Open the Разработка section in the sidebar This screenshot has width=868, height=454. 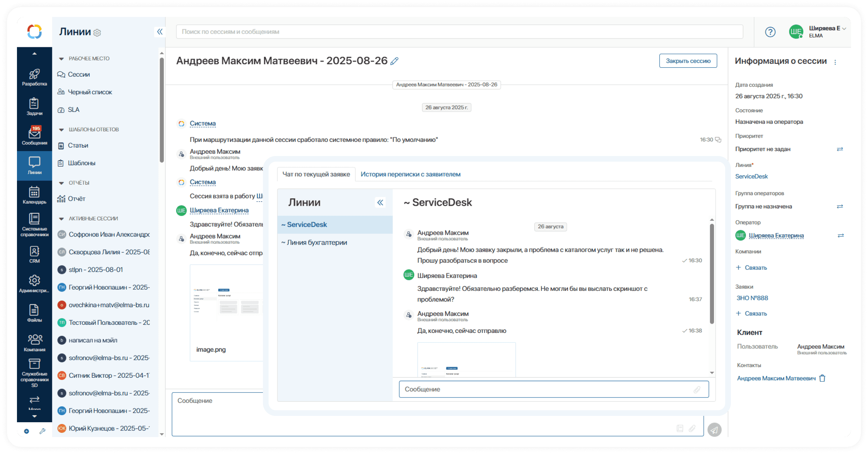tap(34, 77)
